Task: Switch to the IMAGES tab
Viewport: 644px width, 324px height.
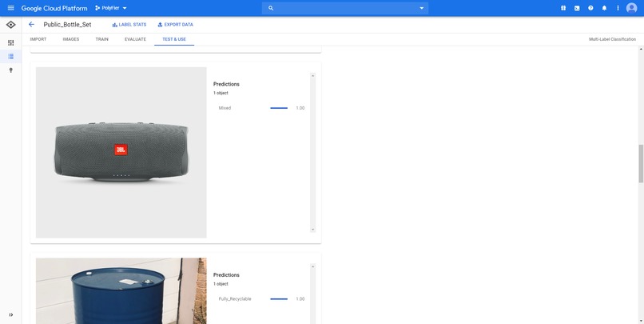Action: pos(71,39)
